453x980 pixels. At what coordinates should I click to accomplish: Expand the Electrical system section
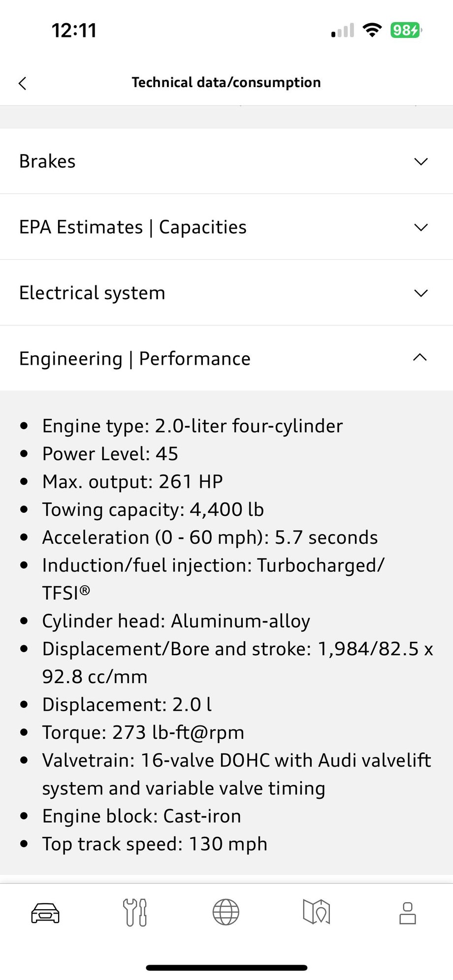click(x=226, y=292)
